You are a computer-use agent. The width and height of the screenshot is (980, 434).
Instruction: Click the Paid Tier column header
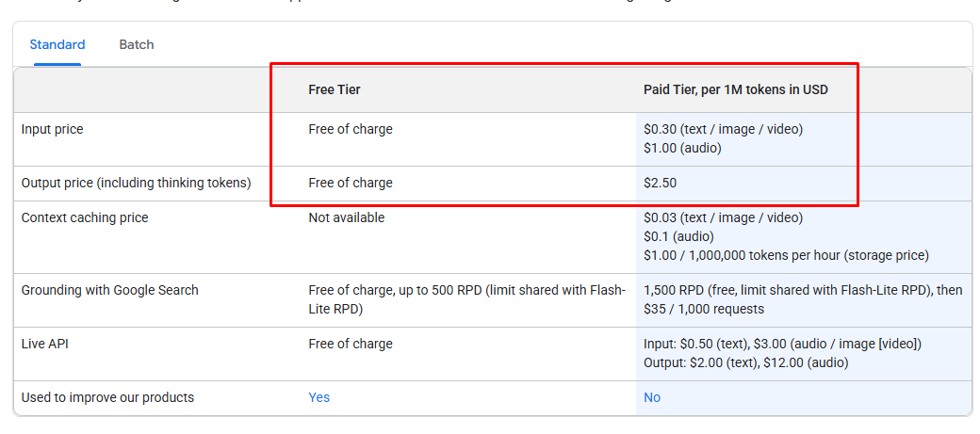pos(736,89)
